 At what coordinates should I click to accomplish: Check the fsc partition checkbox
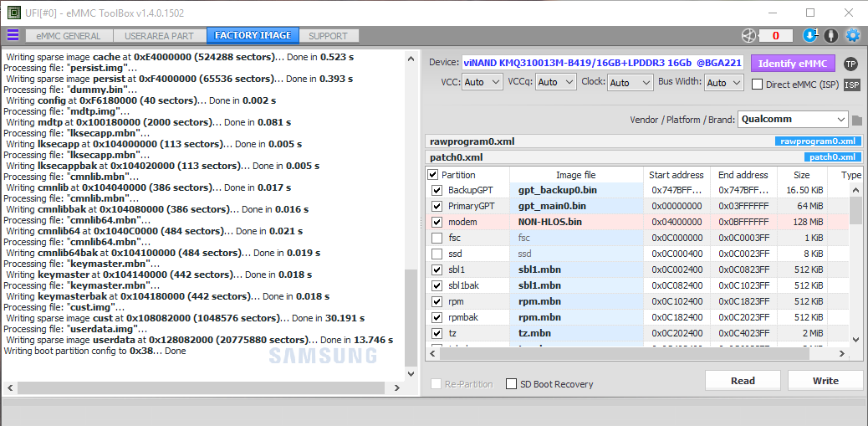[x=437, y=239]
